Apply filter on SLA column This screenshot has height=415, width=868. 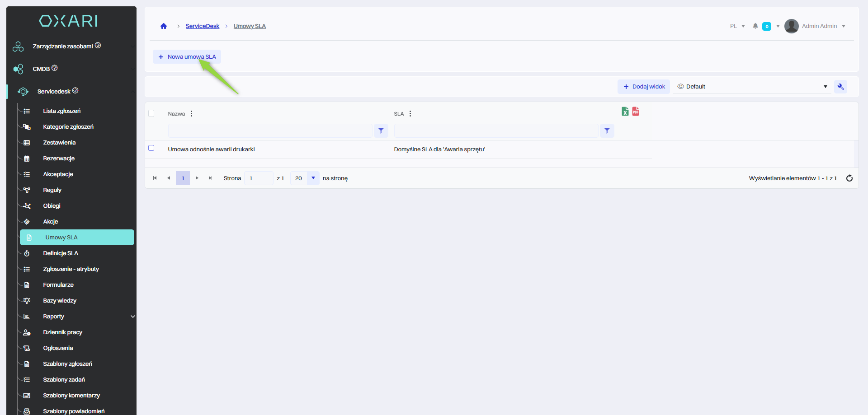[x=607, y=131]
